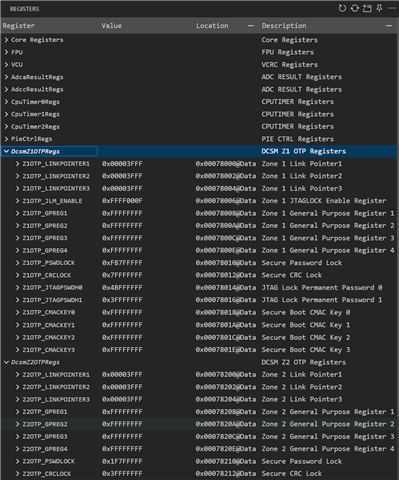This screenshot has width=399, height=480.
Task: Pin the Registers panel
Action: click(x=379, y=8)
